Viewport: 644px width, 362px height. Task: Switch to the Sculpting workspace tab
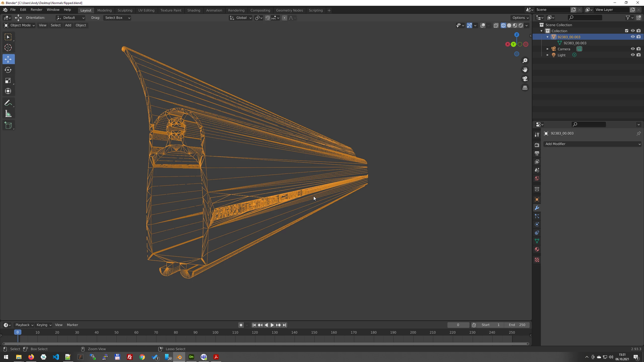tap(125, 10)
